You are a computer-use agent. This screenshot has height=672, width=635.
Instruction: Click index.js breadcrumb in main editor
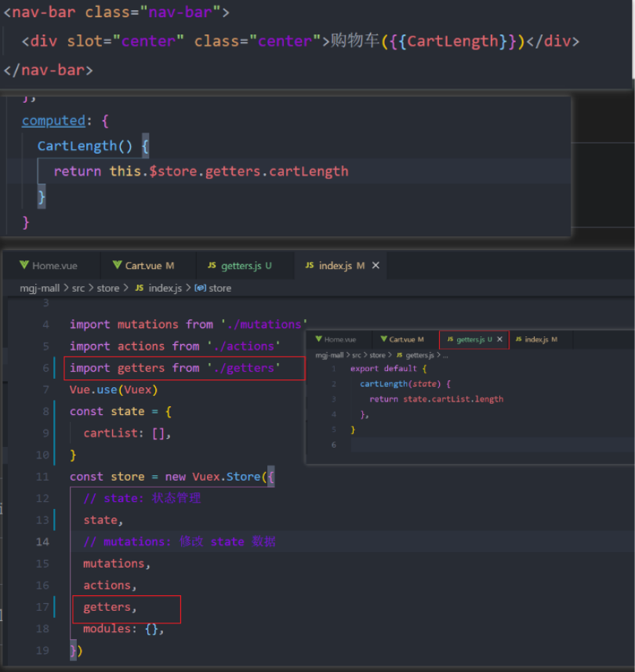tap(159, 288)
